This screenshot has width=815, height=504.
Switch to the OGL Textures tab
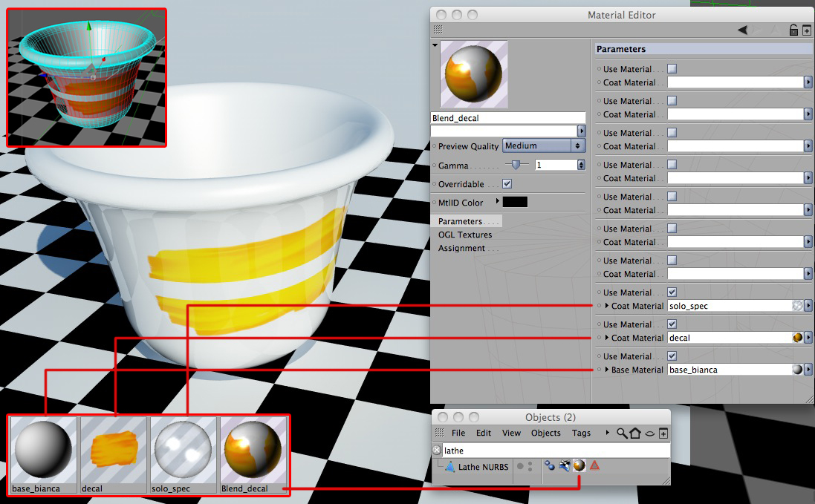[464, 235]
